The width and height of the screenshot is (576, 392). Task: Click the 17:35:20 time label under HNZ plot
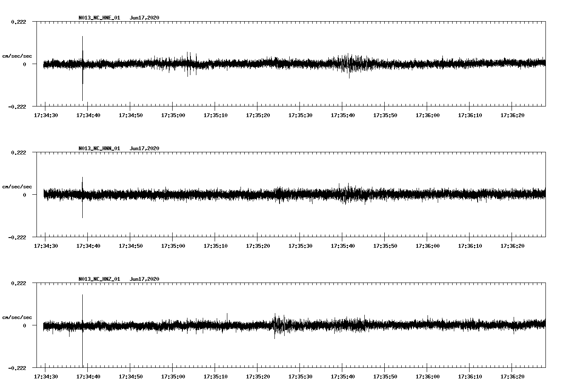(x=258, y=377)
